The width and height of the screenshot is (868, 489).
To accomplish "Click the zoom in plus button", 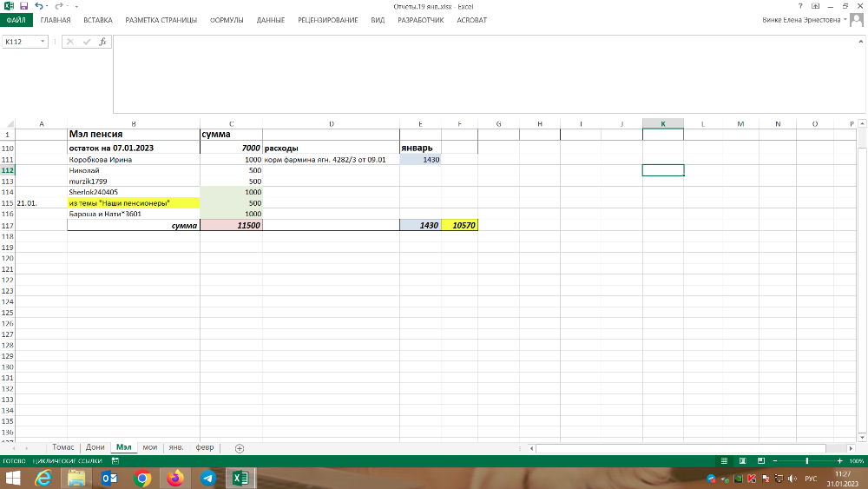I will point(839,460).
